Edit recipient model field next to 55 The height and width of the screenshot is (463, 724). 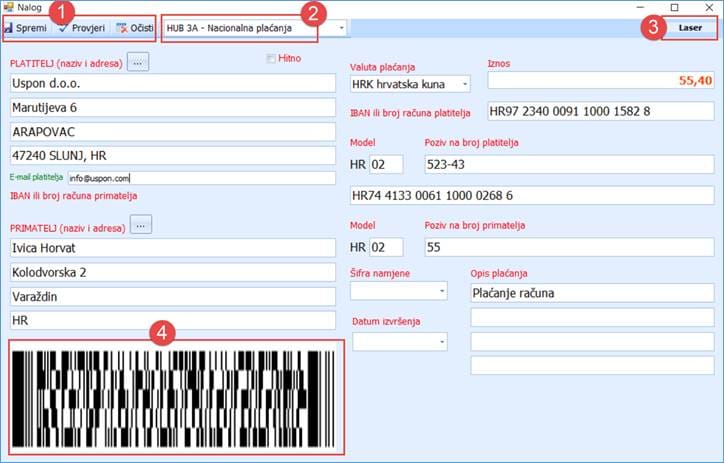coord(386,247)
